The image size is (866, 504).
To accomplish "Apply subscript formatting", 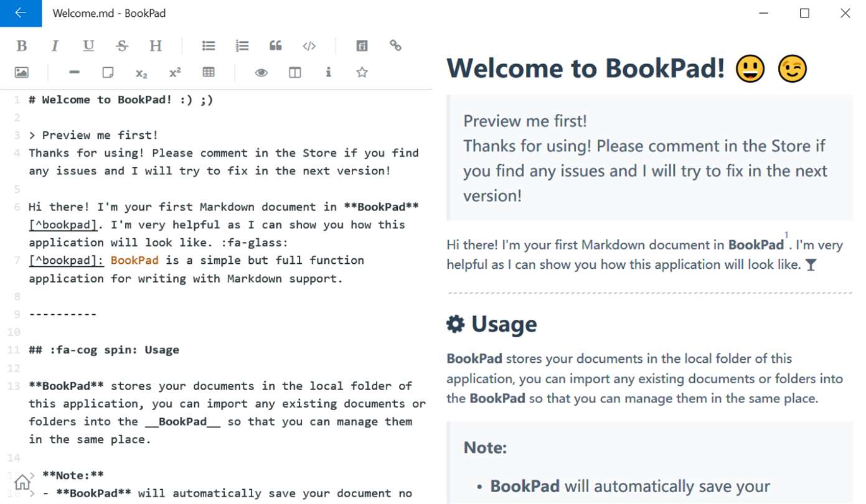I will coord(141,73).
